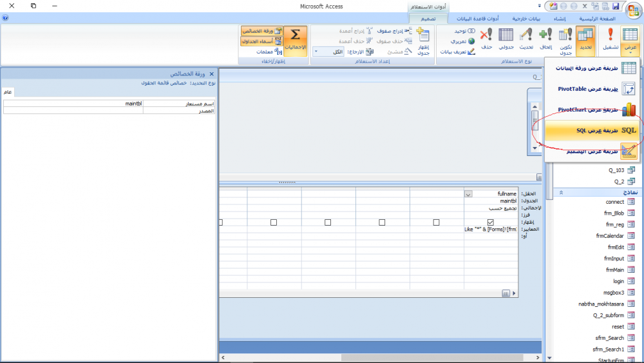The height and width of the screenshot is (363, 644).
Task: Click Delete Columns (حذف أعمدة)
Action: click(355, 41)
